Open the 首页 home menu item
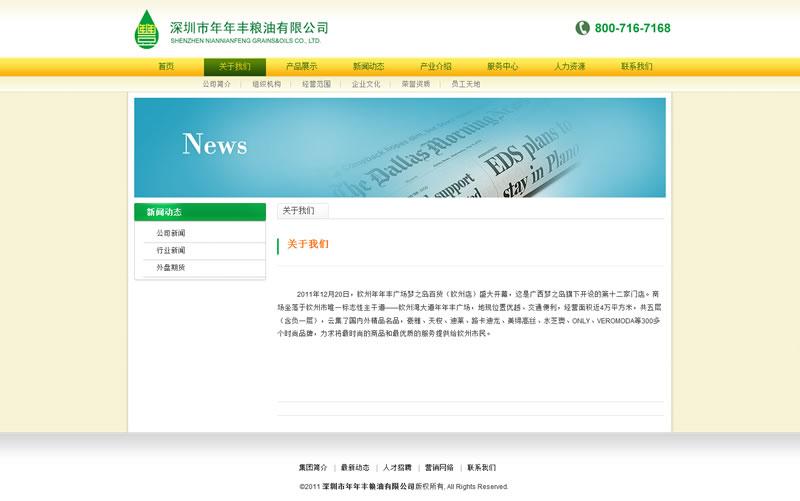The width and height of the screenshot is (800, 501). tap(166, 67)
